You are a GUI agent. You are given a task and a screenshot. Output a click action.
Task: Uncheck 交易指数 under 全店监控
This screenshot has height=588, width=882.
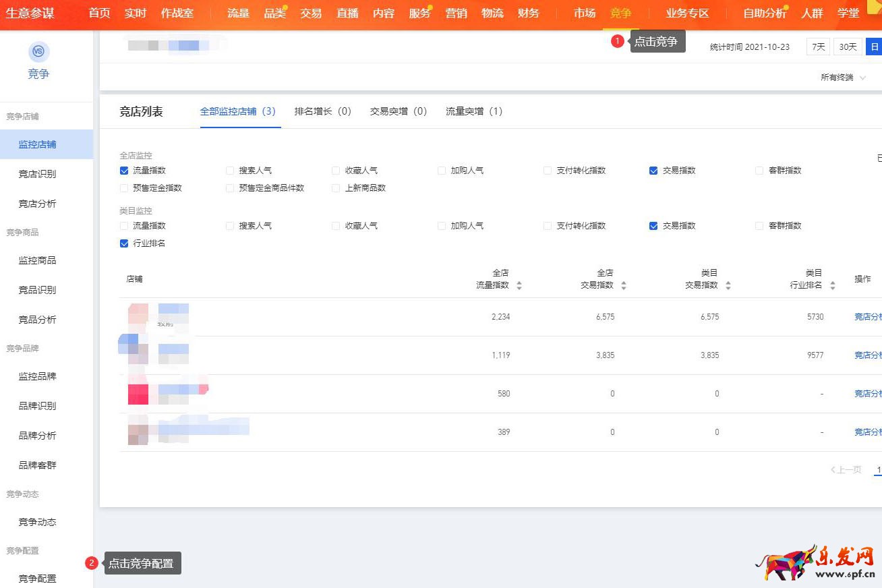pyautogui.click(x=653, y=171)
